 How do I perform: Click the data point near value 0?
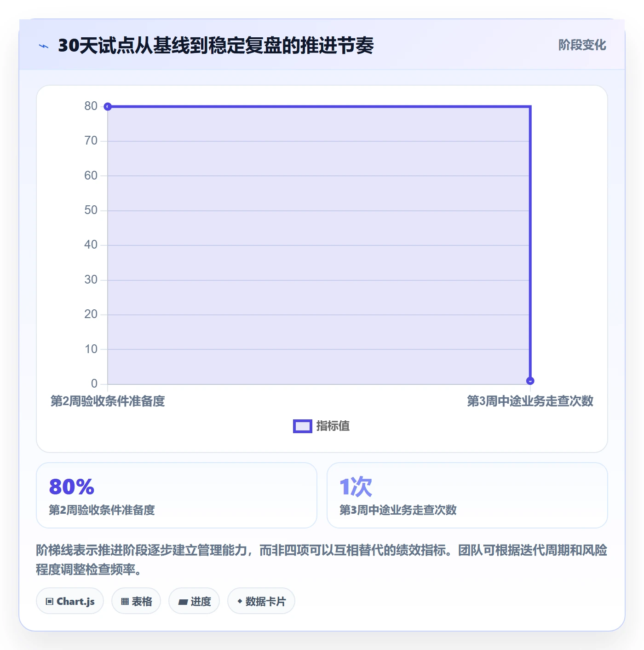click(530, 381)
